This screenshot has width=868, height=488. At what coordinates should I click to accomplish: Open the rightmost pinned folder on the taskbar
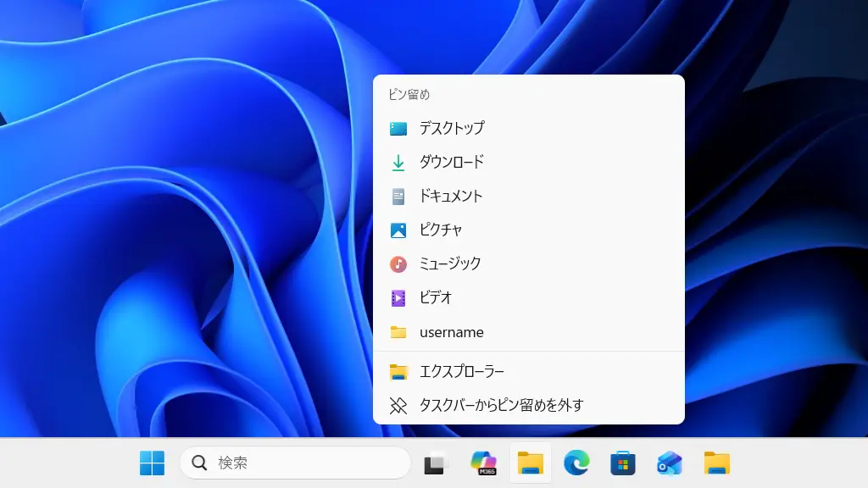(715, 463)
